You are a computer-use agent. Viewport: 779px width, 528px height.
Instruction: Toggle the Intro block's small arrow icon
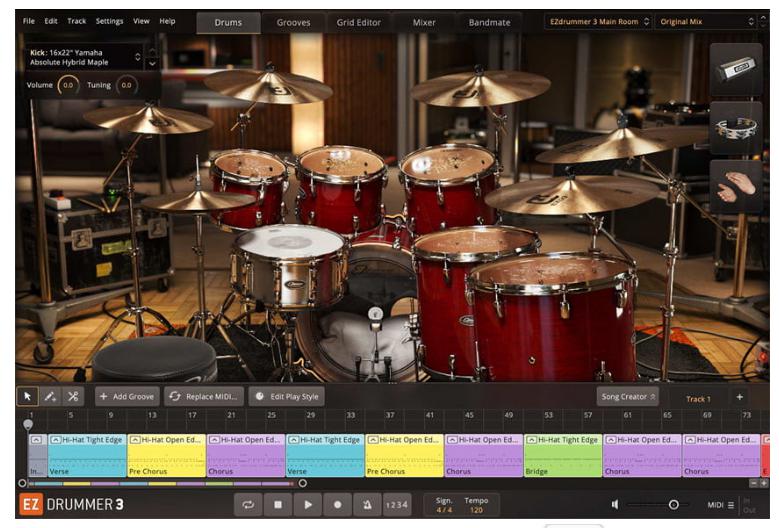coord(36,440)
